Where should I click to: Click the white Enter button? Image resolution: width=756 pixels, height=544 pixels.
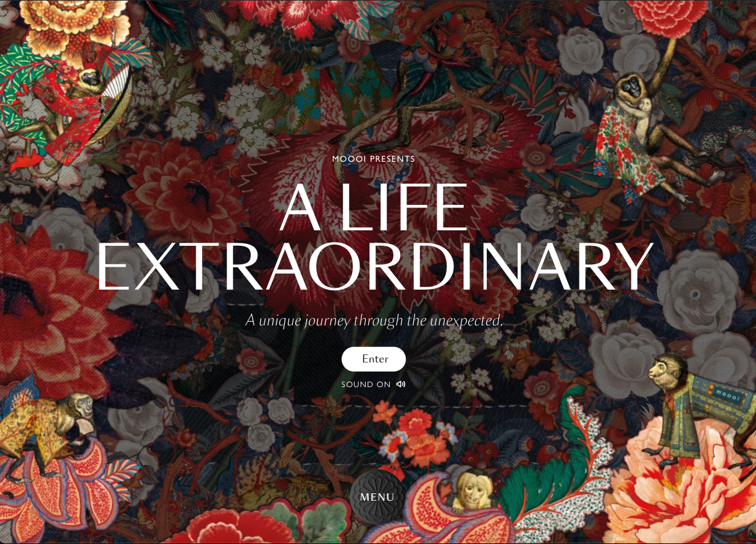(374, 359)
